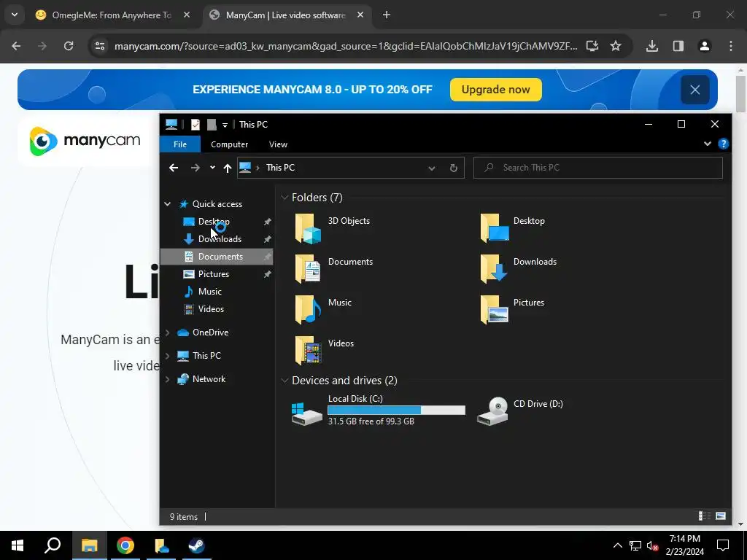Open taskbar search
The height and width of the screenshot is (560, 747).
[53, 545]
